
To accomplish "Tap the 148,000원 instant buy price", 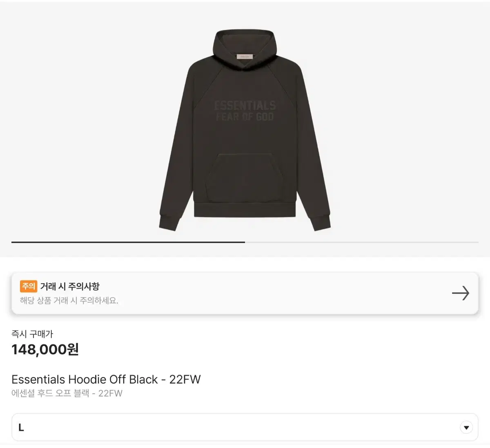I will (45, 349).
